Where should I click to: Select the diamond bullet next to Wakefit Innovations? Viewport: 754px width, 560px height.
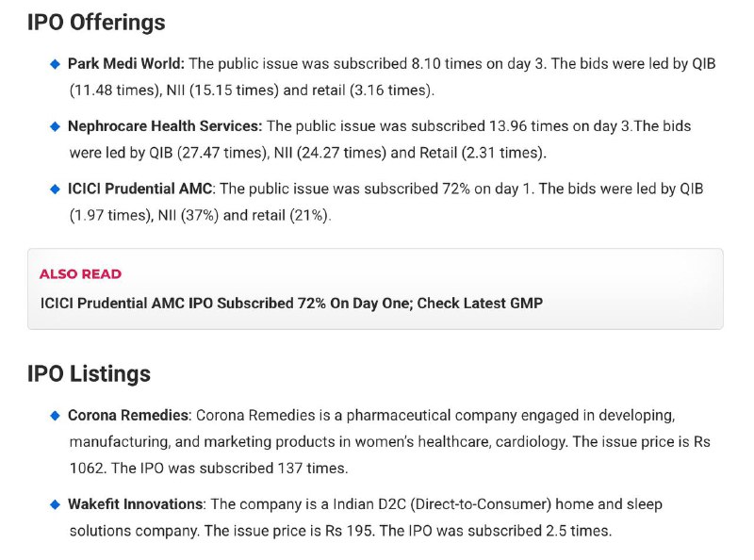[x=55, y=504]
